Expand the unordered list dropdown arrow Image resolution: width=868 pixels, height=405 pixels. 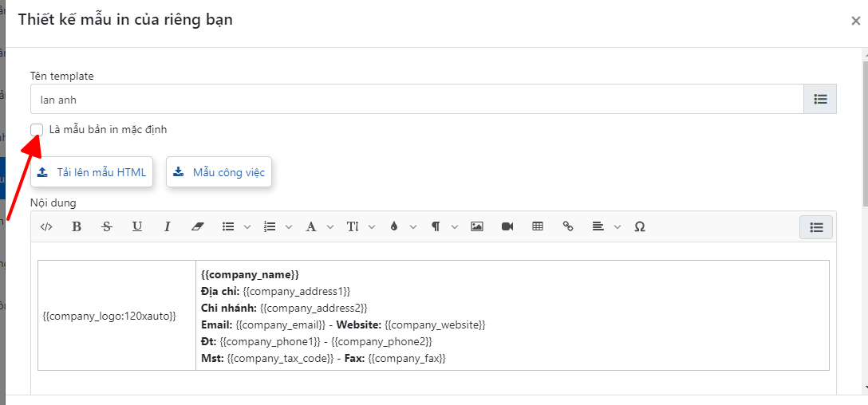(247, 227)
